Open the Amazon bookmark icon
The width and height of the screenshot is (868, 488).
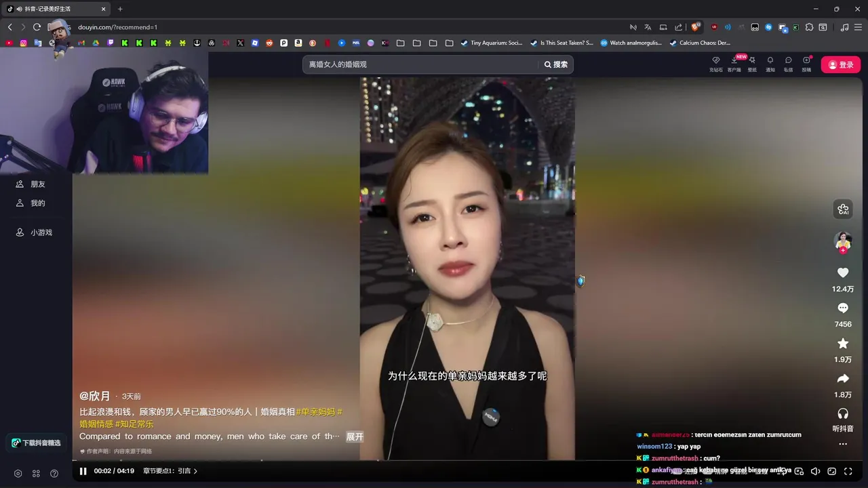pos(298,43)
